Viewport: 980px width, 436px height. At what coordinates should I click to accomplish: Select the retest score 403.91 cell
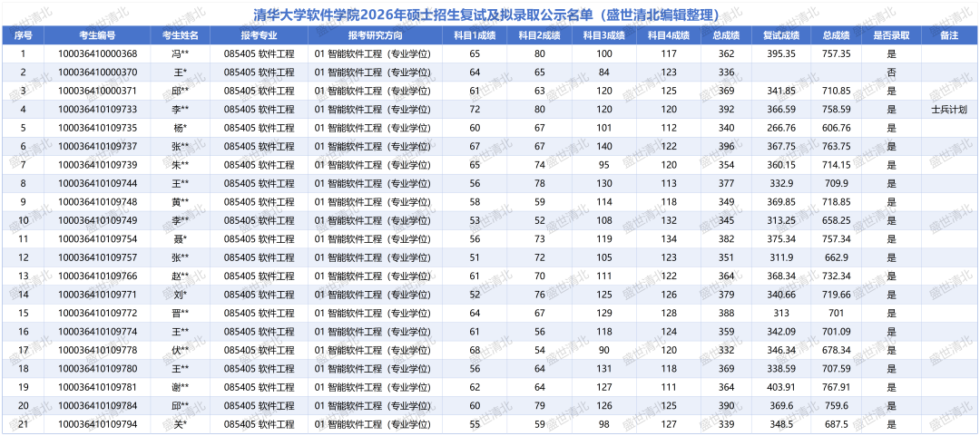point(780,387)
